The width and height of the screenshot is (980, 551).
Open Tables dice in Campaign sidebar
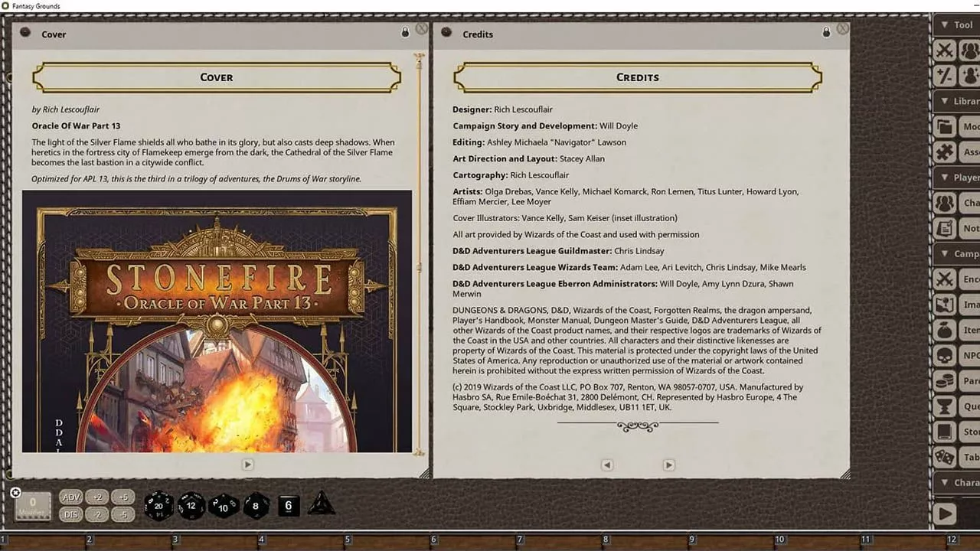pos(957,457)
